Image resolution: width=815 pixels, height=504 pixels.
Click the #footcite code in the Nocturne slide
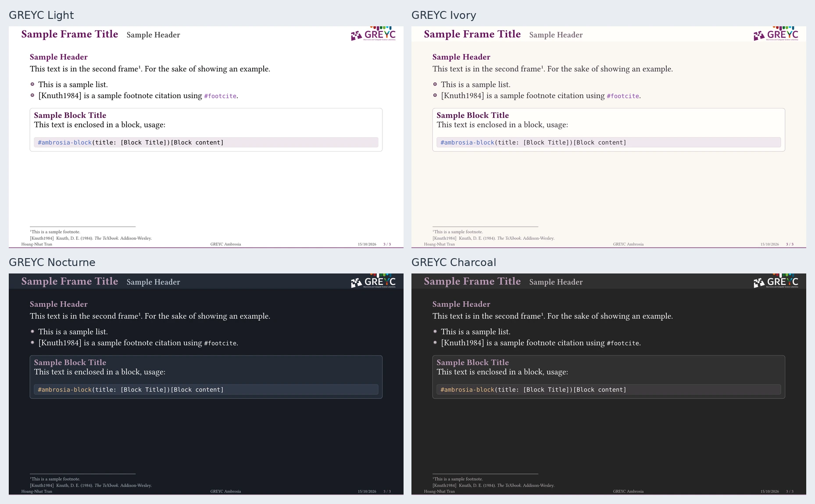pos(220,343)
